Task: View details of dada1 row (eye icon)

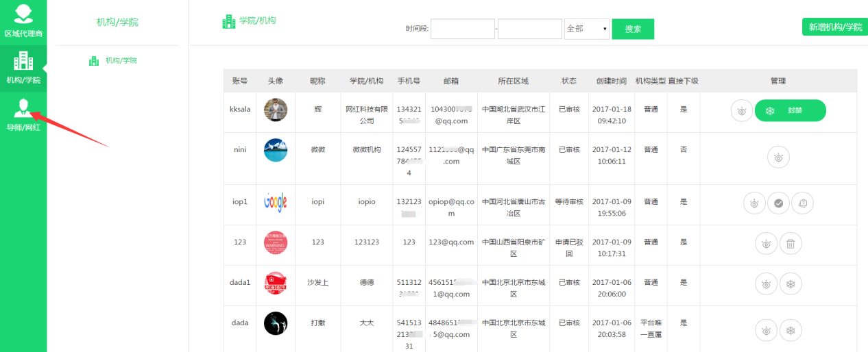Action: click(767, 284)
